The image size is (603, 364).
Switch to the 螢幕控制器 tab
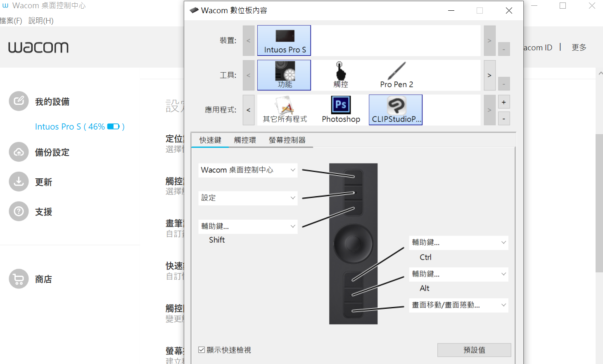pos(287,140)
